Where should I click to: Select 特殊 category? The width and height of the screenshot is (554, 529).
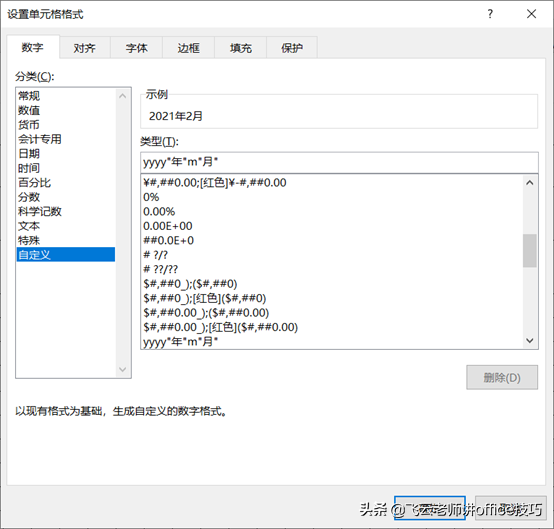point(66,241)
